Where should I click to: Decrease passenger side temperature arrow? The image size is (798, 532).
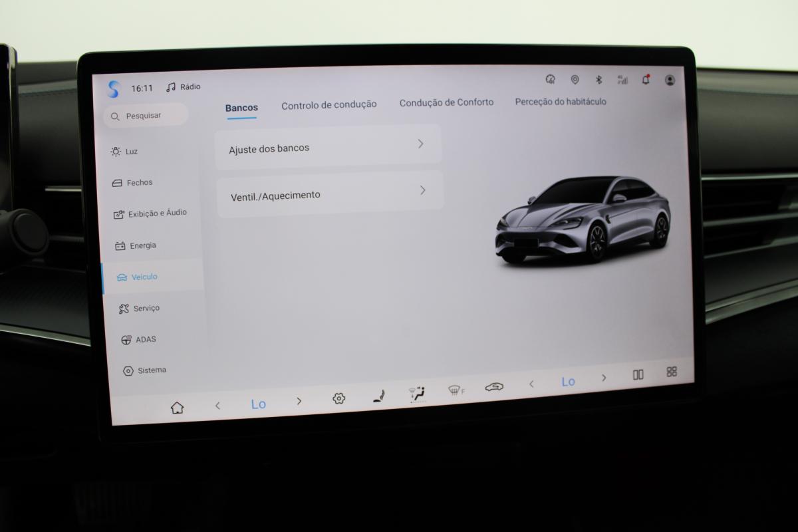point(531,384)
